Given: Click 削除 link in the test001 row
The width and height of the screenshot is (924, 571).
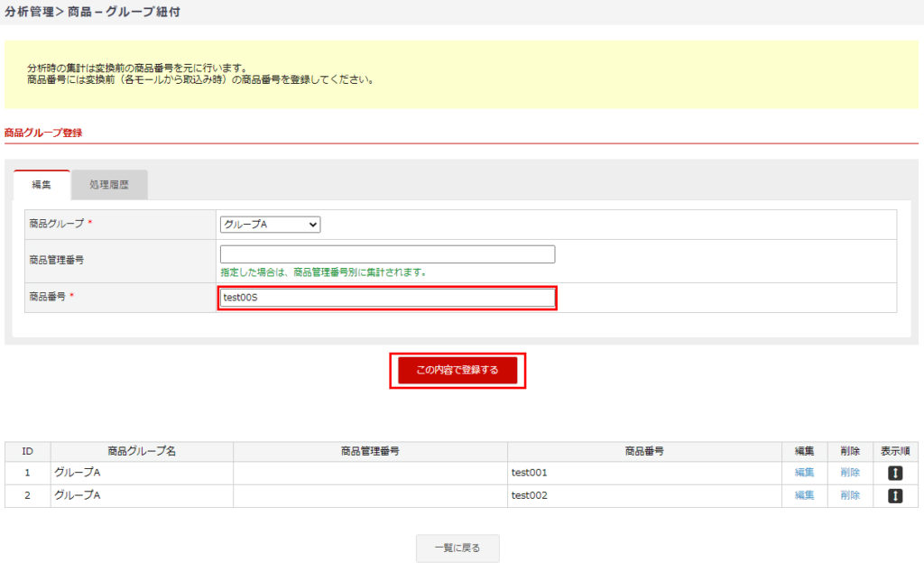Looking at the screenshot, I should point(850,473).
